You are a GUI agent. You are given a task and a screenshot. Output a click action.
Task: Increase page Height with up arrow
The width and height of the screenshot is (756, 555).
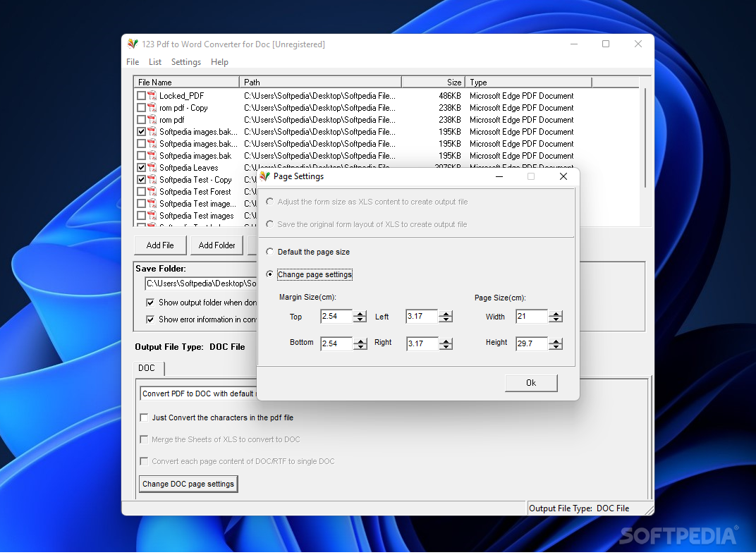556,341
